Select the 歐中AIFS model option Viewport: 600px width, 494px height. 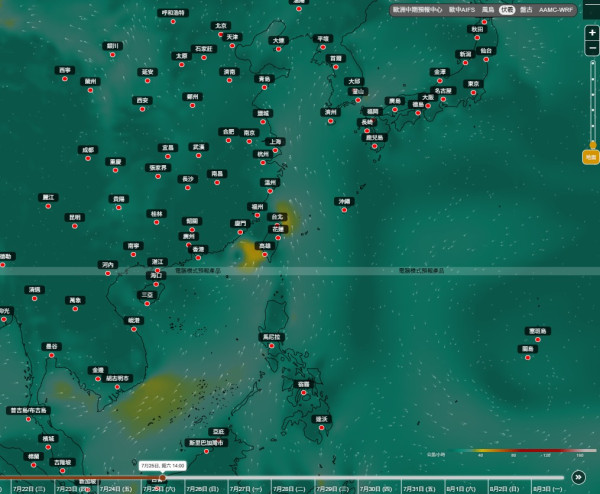(x=462, y=10)
